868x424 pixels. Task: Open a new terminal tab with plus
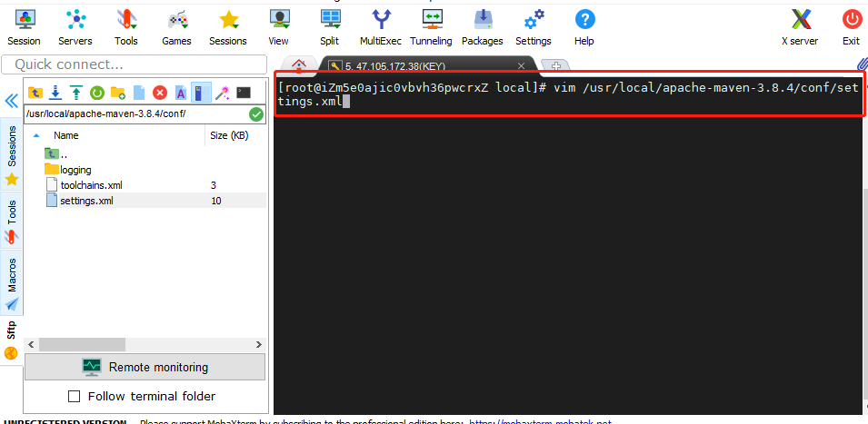(x=557, y=65)
